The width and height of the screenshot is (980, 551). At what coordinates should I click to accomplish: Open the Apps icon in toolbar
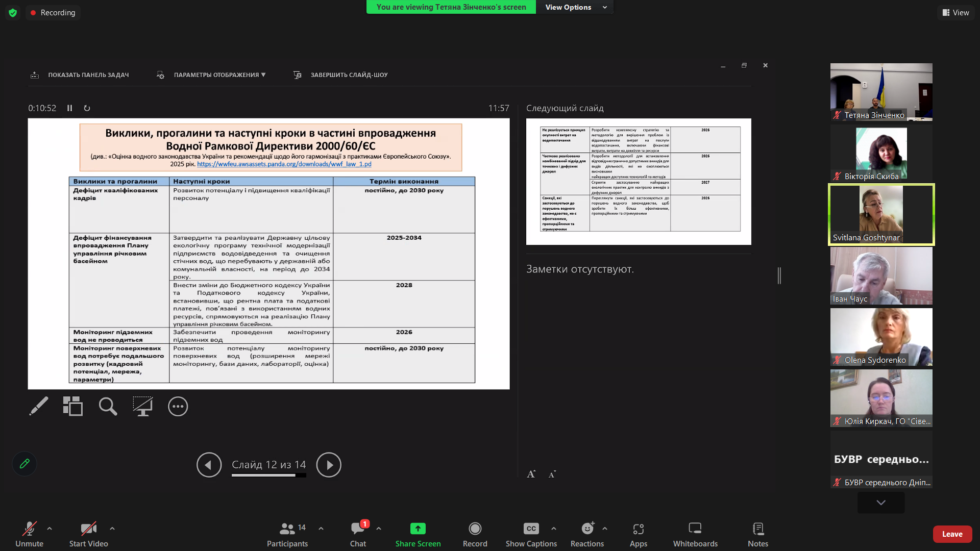point(638,529)
